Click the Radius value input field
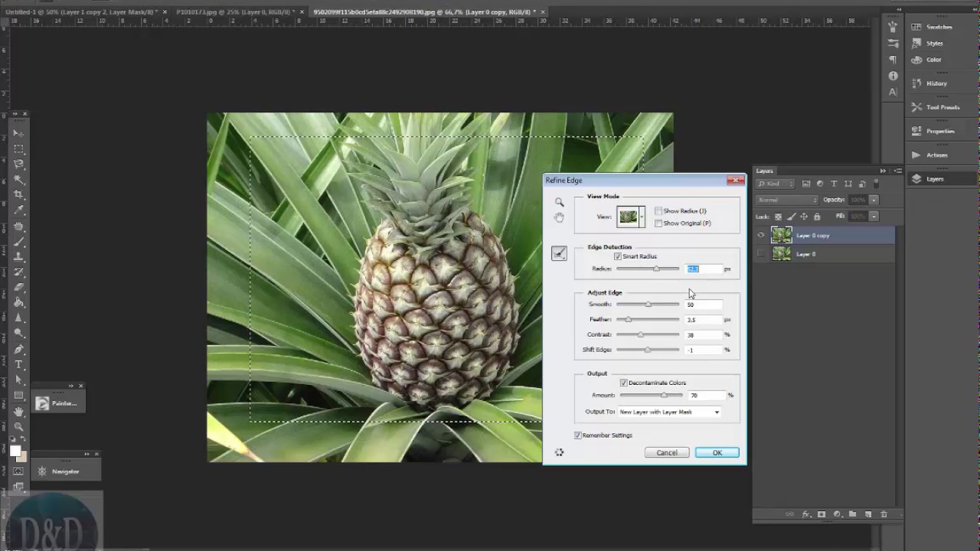 [704, 269]
